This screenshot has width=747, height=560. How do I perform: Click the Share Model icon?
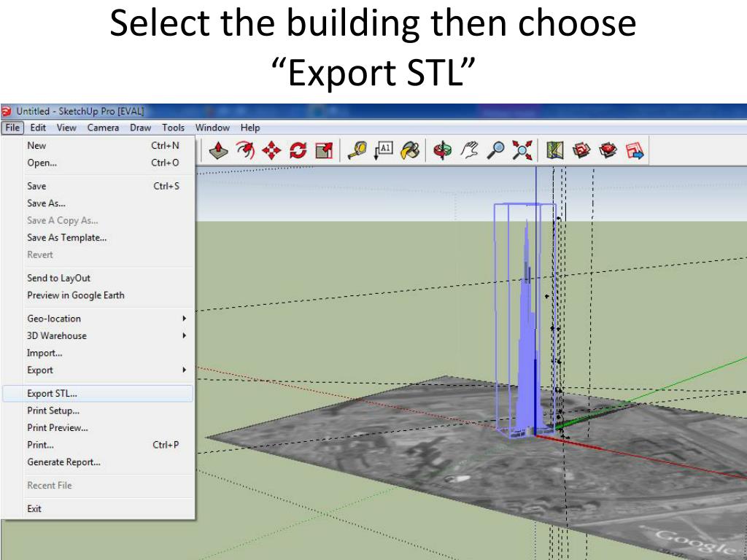608,151
